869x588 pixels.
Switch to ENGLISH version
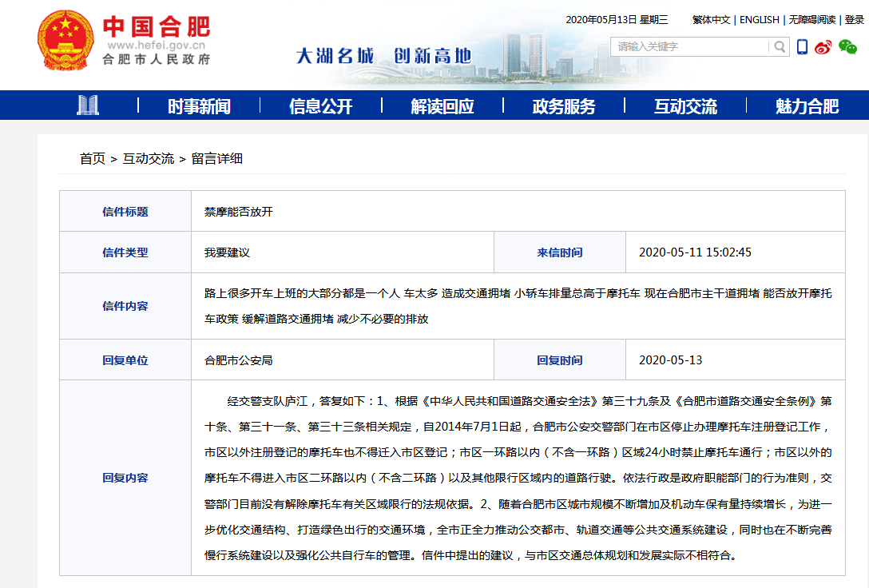(x=760, y=19)
